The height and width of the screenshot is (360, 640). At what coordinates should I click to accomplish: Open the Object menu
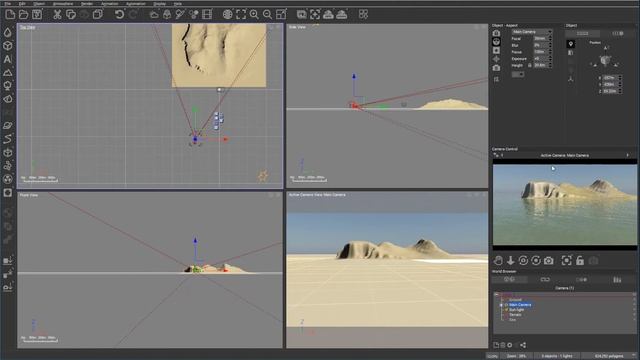point(39,4)
